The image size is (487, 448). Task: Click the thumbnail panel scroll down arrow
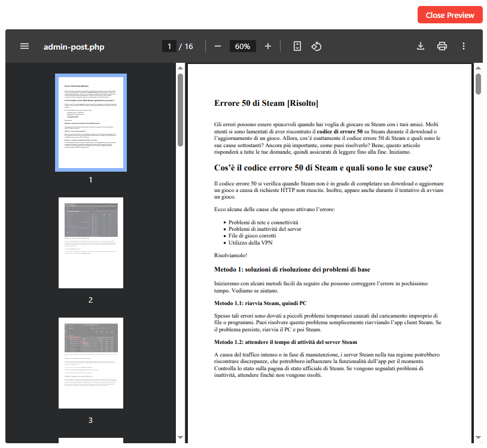click(180, 437)
